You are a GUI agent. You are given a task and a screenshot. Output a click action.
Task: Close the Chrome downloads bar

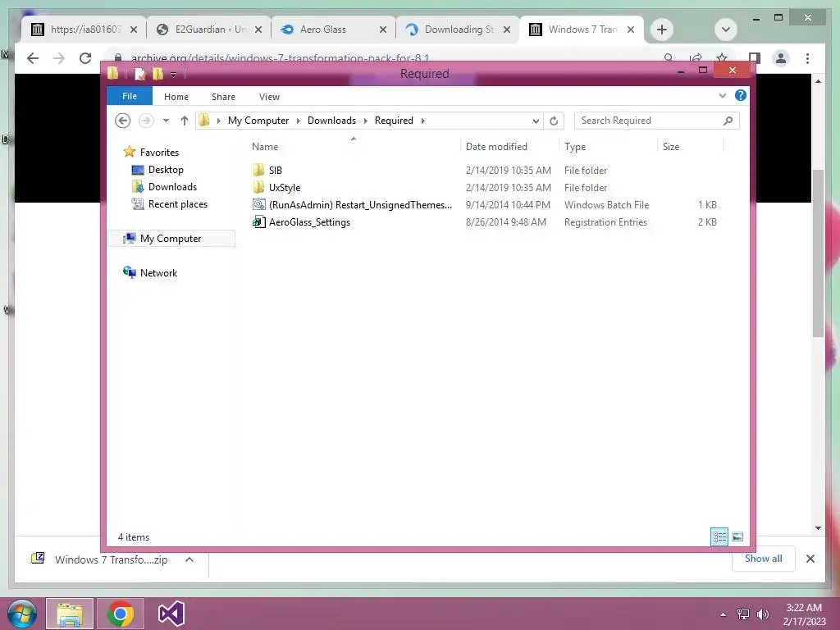(x=810, y=559)
